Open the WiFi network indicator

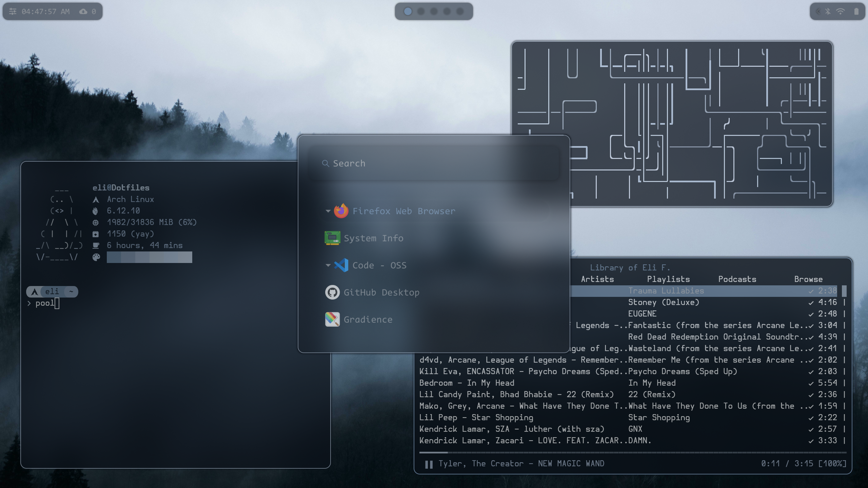pyautogui.click(x=840, y=12)
